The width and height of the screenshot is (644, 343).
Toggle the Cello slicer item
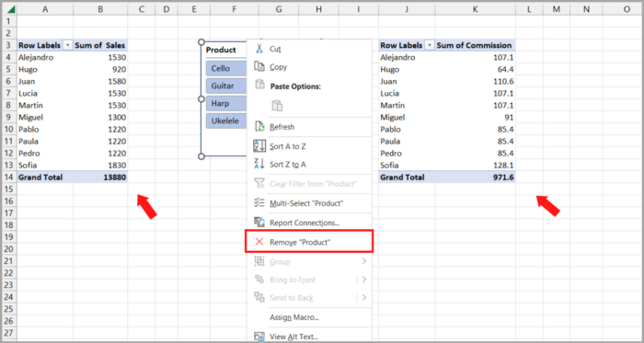(x=226, y=68)
